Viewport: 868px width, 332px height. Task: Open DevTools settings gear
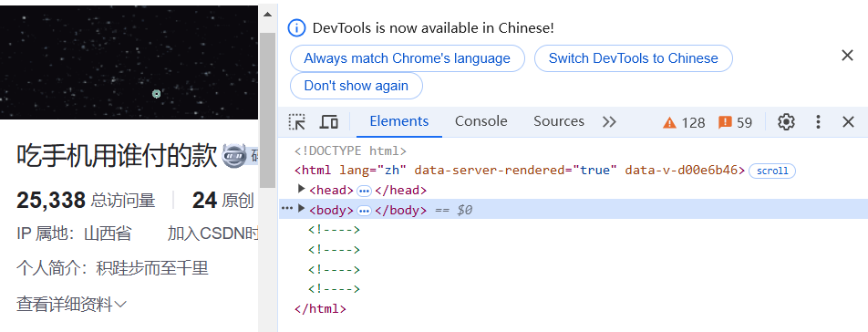[786, 121]
